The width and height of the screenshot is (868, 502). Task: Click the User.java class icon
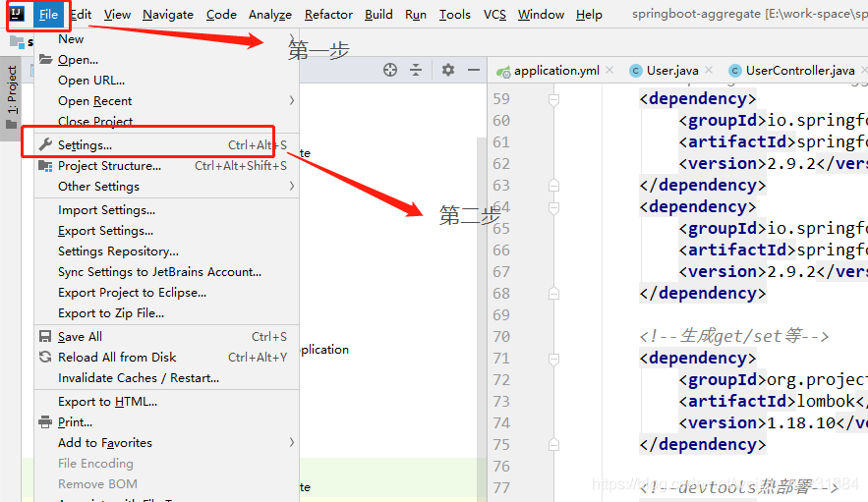pos(635,71)
